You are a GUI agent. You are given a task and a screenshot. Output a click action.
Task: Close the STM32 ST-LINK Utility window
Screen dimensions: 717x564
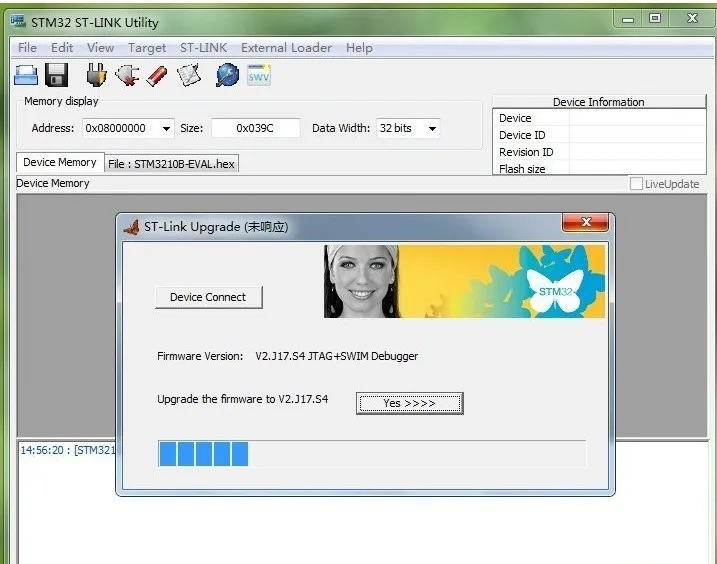[692, 18]
